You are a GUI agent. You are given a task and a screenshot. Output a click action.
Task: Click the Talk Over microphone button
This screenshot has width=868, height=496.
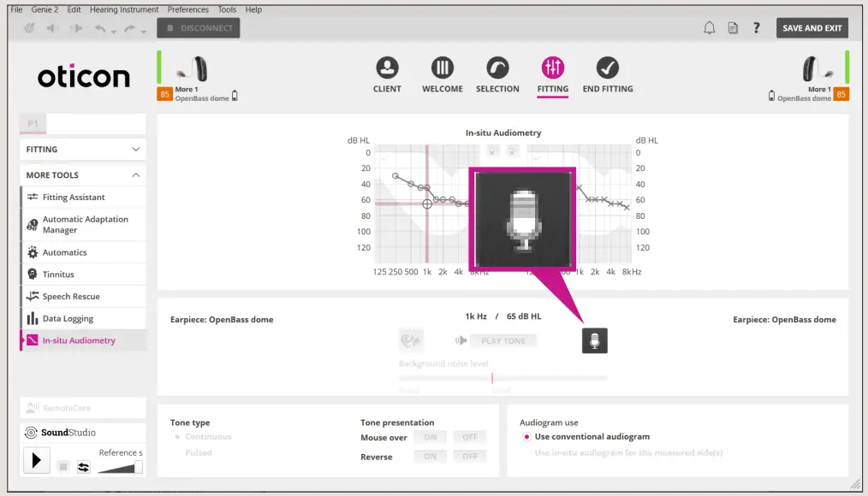tap(595, 340)
